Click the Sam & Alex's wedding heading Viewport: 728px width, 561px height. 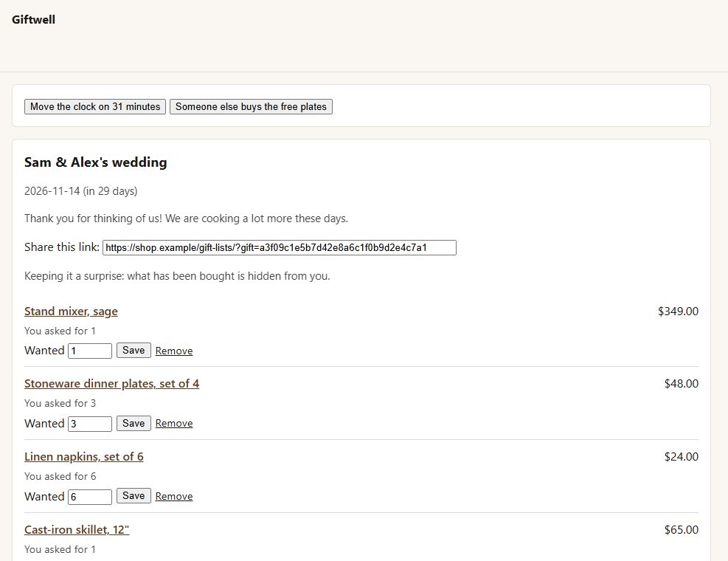point(96,162)
